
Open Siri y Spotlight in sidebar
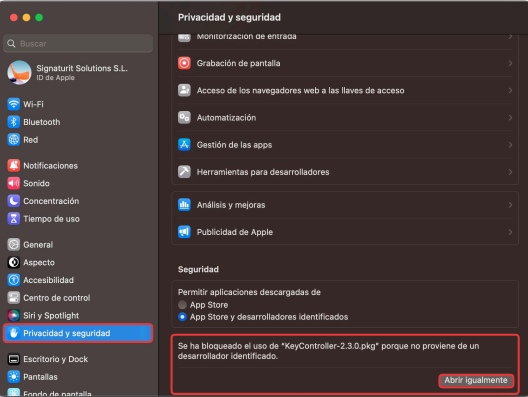[78, 316]
